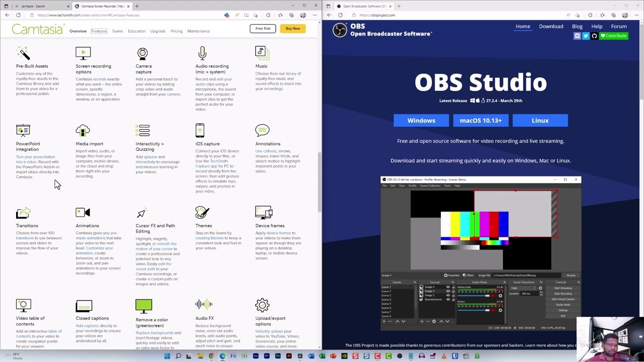Open Blog in OBS navigation
The width and height of the screenshot is (644, 362).
(x=577, y=27)
